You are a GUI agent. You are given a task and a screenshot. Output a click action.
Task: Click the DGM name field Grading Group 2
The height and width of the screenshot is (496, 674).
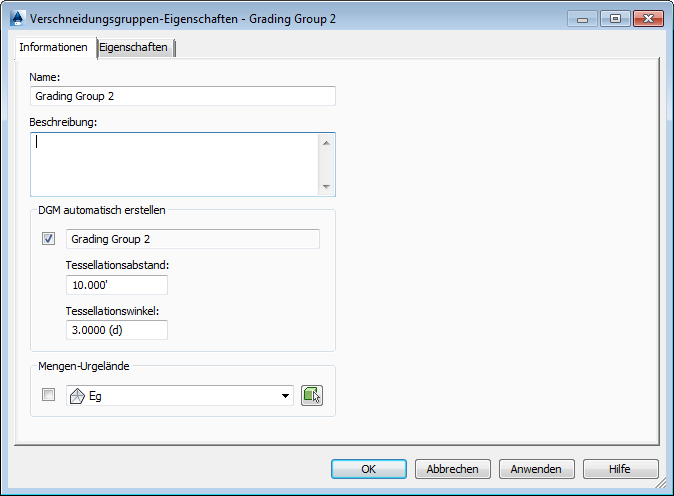[193, 239]
